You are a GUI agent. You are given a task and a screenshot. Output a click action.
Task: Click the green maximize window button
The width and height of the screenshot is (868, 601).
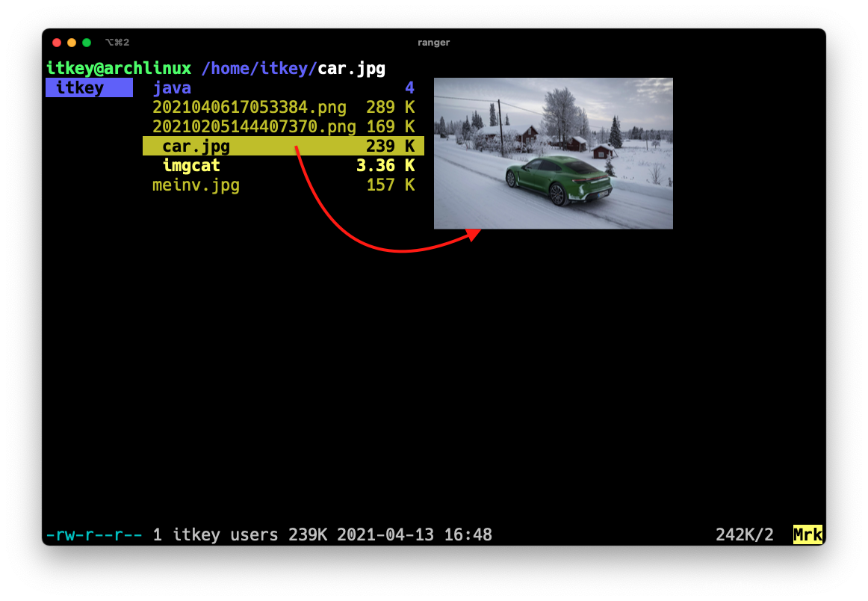[87, 43]
